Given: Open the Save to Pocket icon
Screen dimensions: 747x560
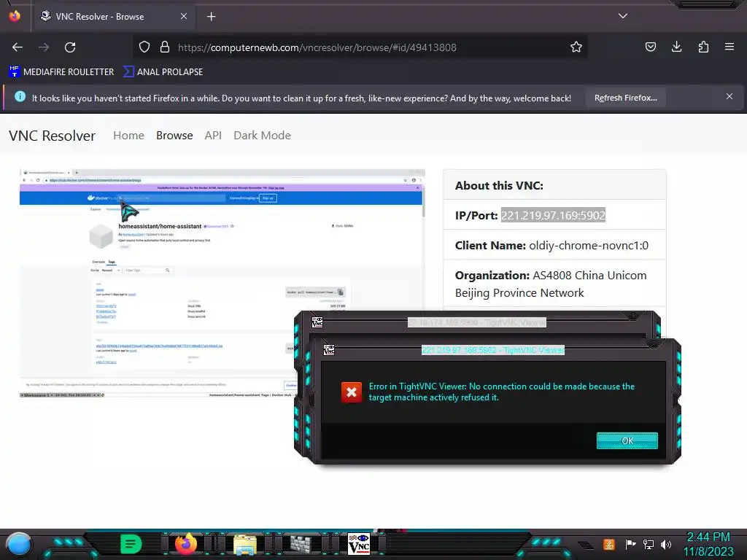Looking at the screenshot, I should (650, 47).
